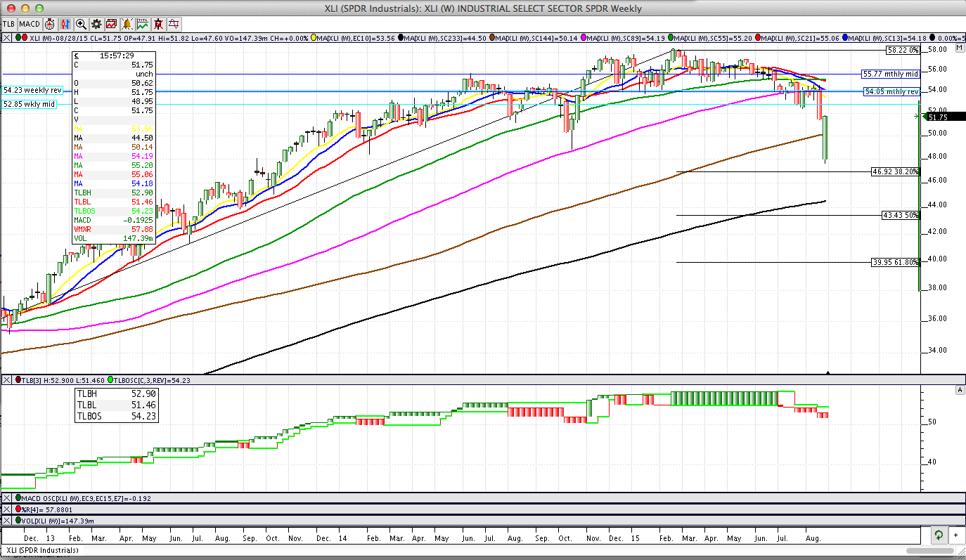Click the 46.92 38.20% Fibonacci label
The image size is (966, 560).
point(895,171)
